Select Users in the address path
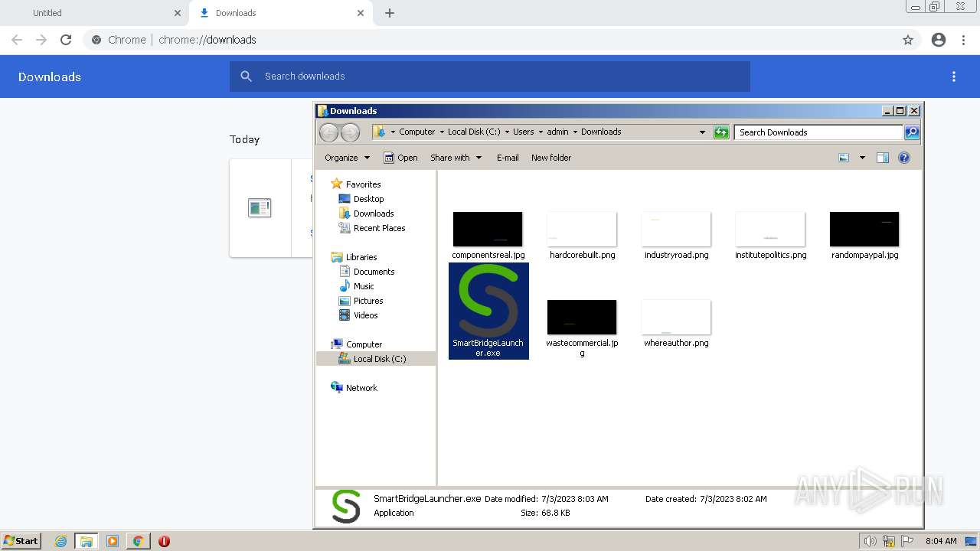 pyautogui.click(x=524, y=132)
